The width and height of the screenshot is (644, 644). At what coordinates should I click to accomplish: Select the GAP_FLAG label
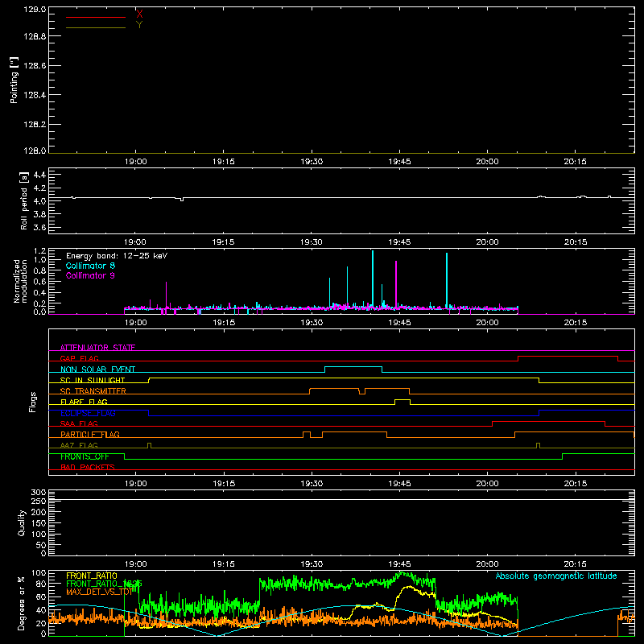79,358
